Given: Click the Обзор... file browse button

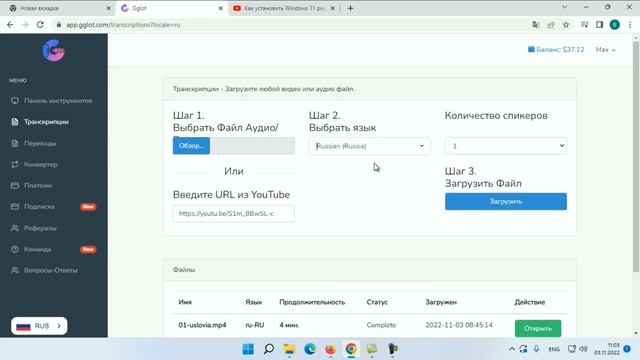Looking at the screenshot, I should tap(191, 146).
